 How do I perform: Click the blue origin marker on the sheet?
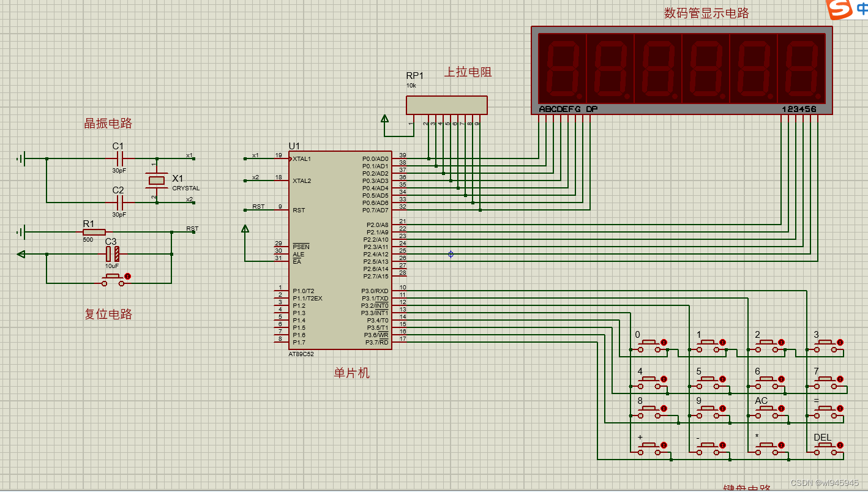click(x=451, y=254)
